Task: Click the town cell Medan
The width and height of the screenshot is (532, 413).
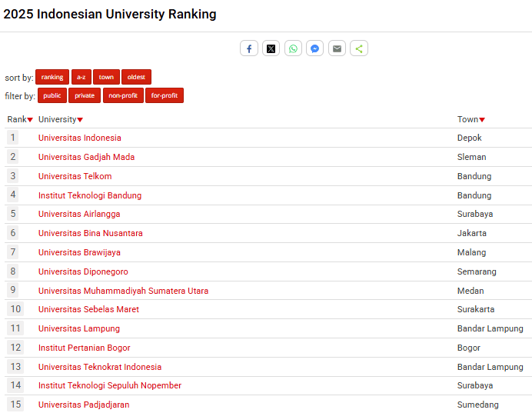Action: pyautogui.click(x=470, y=291)
